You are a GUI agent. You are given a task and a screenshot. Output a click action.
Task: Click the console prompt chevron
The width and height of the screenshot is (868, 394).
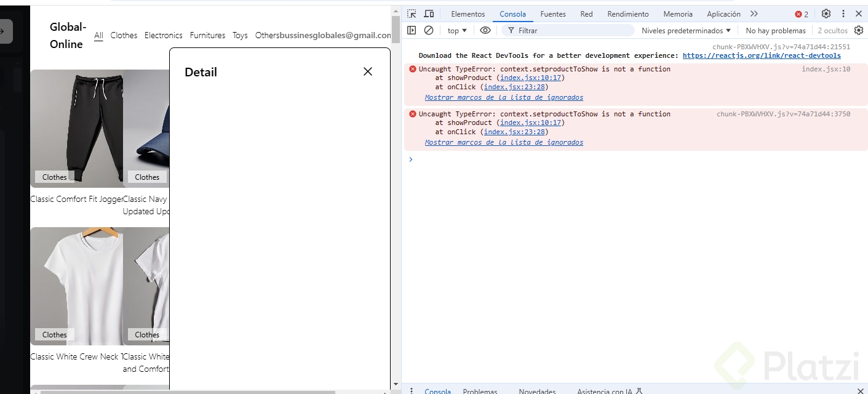pyautogui.click(x=411, y=159)
